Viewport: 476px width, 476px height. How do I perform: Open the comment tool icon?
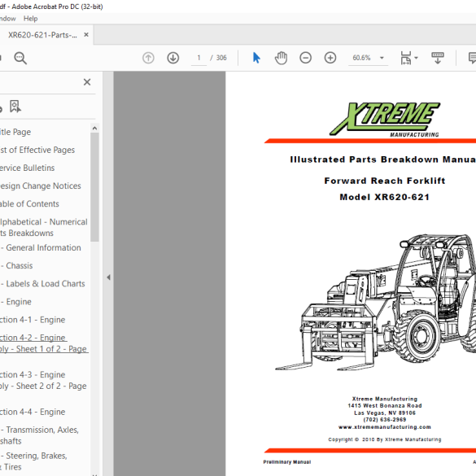[473, 58]
